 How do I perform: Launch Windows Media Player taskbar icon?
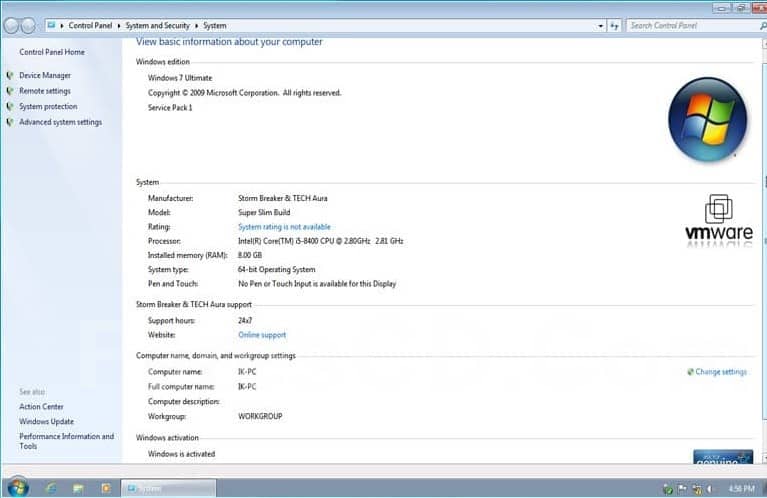coord(106,488)
